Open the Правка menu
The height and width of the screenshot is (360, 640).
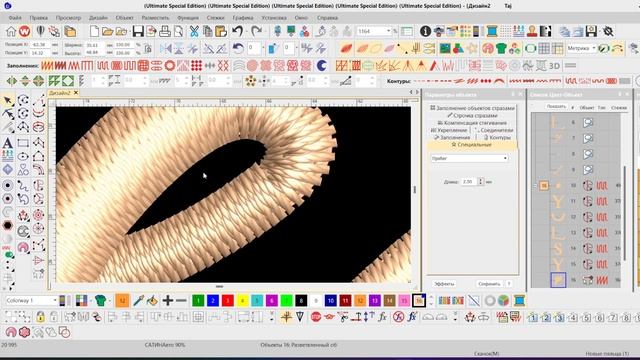pyautogui.click(x=38, y=18)
